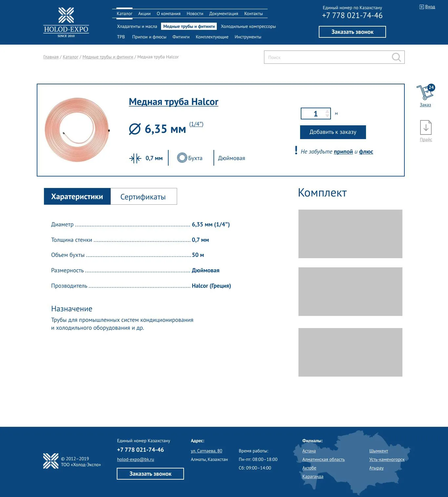448x497 pixels.
Task: Click the search magnifier icon
Action: [396, 57]
